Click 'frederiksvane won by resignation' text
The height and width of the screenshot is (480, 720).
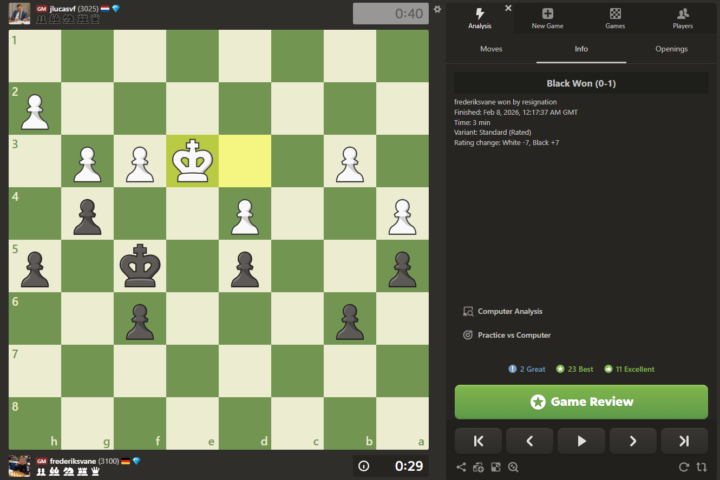tap(505, 102)
